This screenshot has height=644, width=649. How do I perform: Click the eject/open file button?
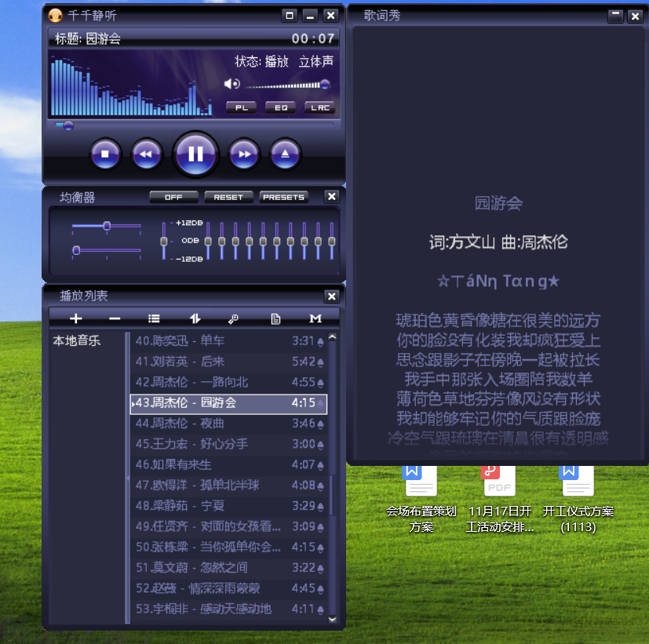click(285, 155)
